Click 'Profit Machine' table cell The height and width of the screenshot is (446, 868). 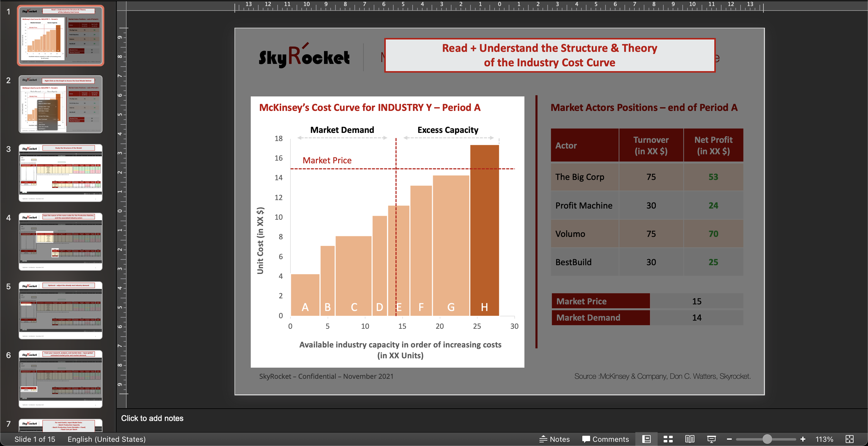[585, 205]
